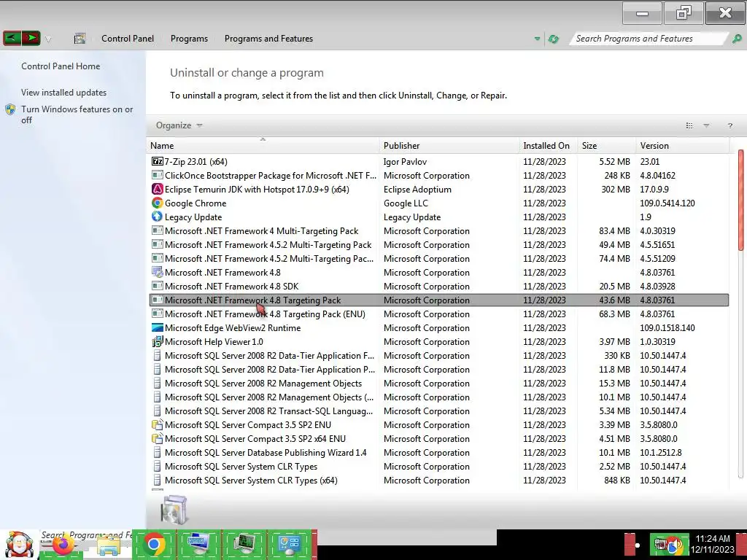Select Microsoft SQL Server System CLR Types (x64)
The height and width of the screenshot is (560, 747).
pos(438,480)
